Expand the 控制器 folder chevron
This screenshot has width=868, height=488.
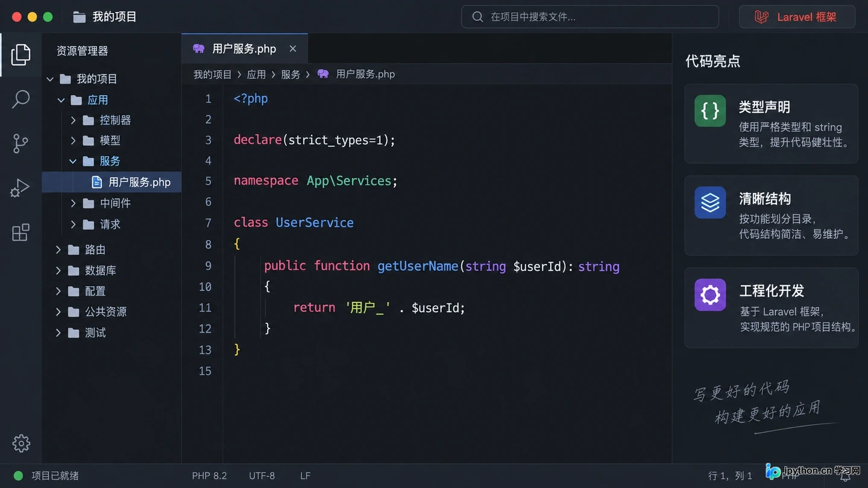click(x=73, y=120)
